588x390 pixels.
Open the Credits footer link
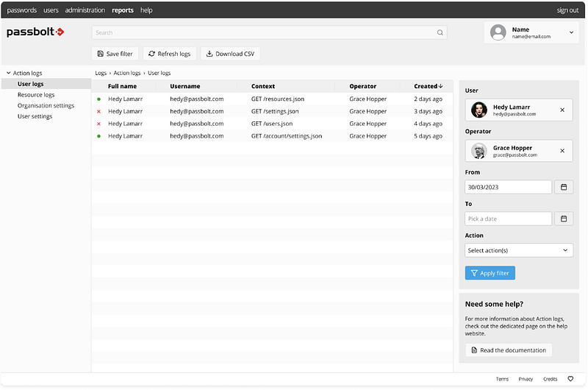550,379
